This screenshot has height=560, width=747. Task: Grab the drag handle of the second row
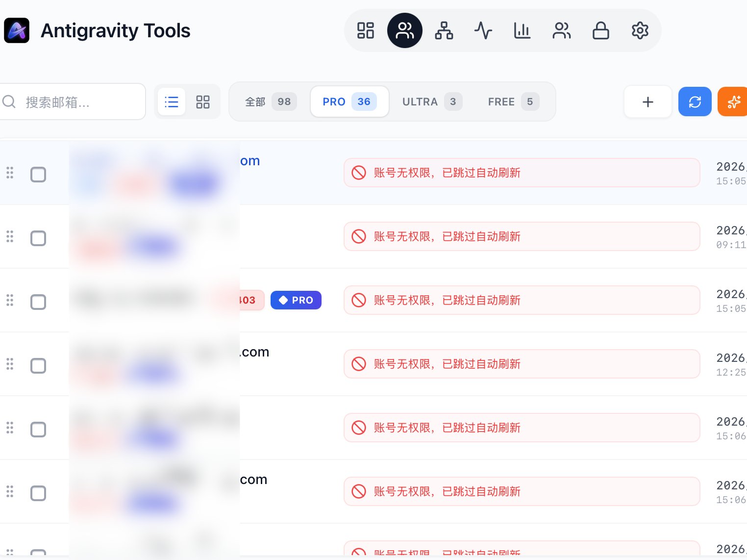click(x=10, y=237)
